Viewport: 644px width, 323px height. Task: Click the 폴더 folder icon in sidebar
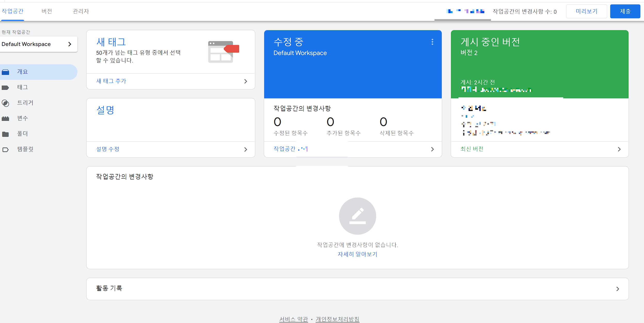click(x=5, y=134)
